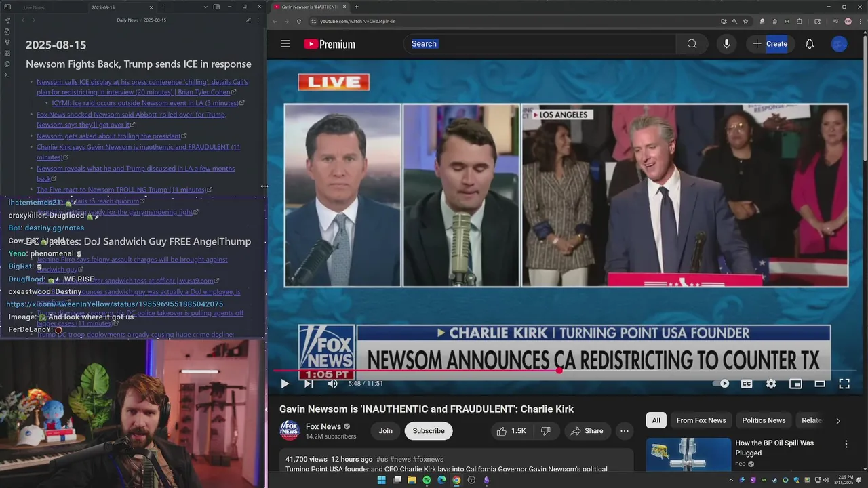The width and height of the screenshot is (868, 488).
Task: Show hidden system tray icons
Action: click(x=730, y=480)
